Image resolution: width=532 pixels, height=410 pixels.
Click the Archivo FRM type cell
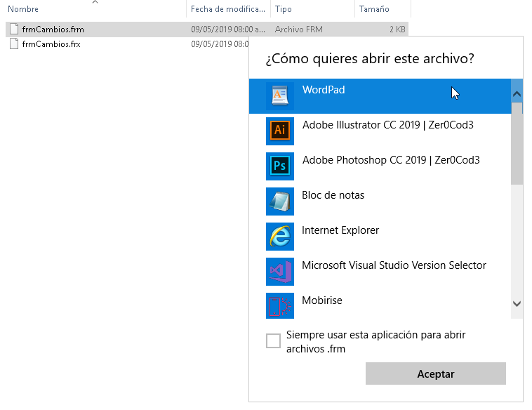pos(298,29)
